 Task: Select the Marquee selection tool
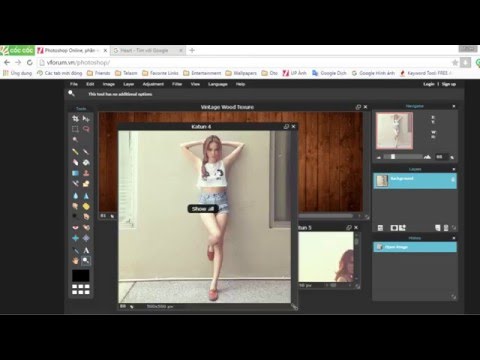click(x=75, y=129)
